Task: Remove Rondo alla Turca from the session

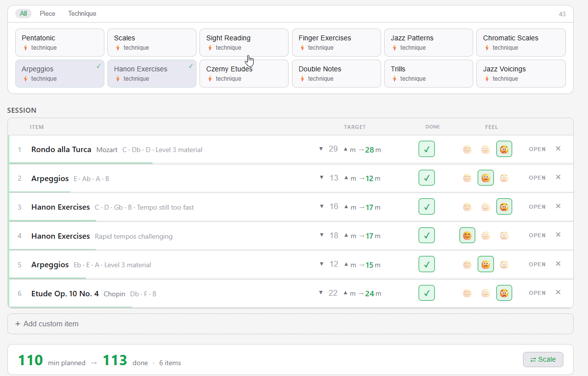Action: coord(558,149)
